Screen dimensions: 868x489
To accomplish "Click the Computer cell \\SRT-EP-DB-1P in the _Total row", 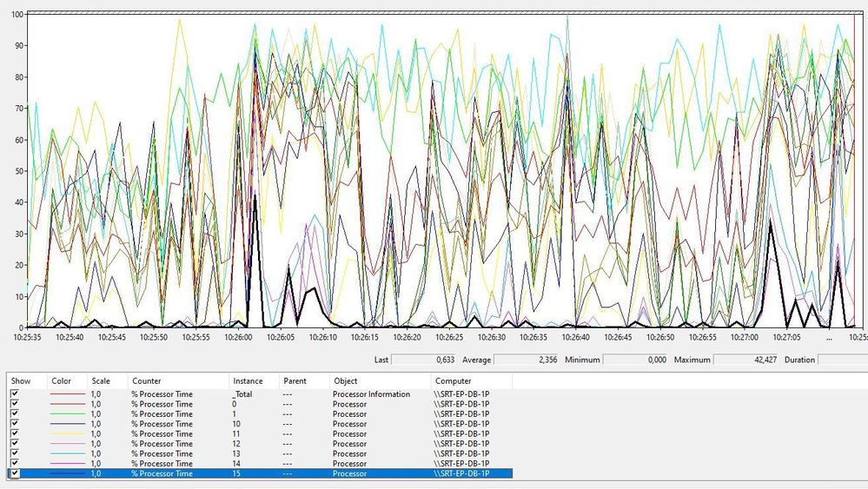I will tap(461, 393).
